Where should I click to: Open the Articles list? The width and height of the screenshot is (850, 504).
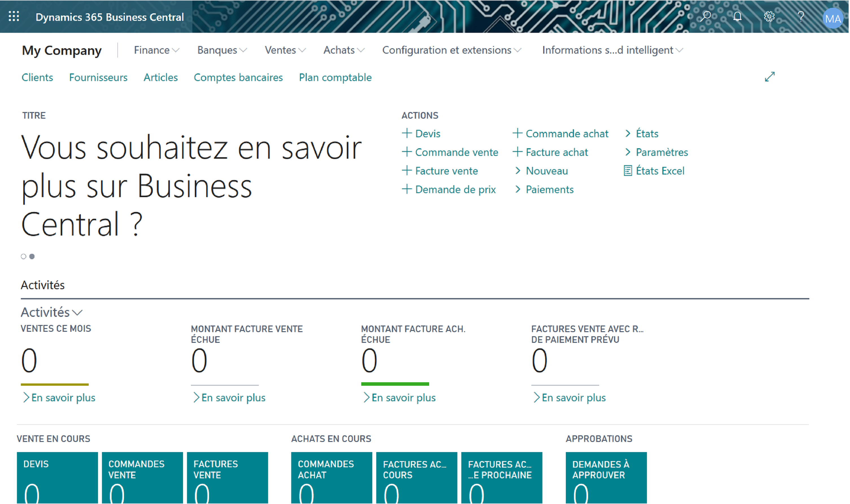point(161,77)
